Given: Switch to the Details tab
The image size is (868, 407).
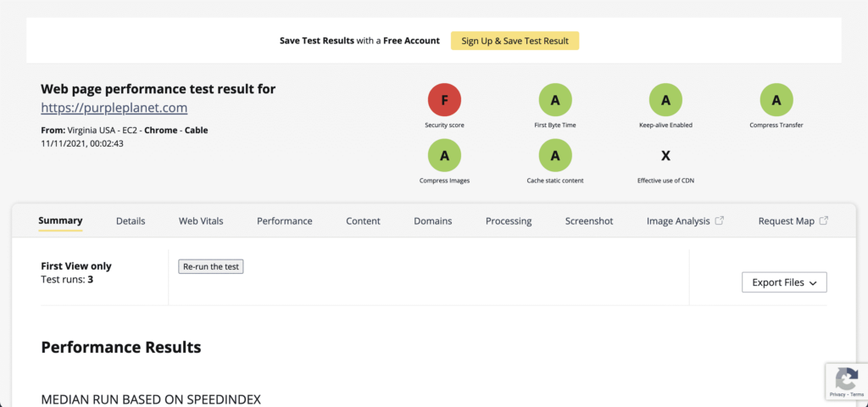Looking at the screenshot, I should point(131,221).
